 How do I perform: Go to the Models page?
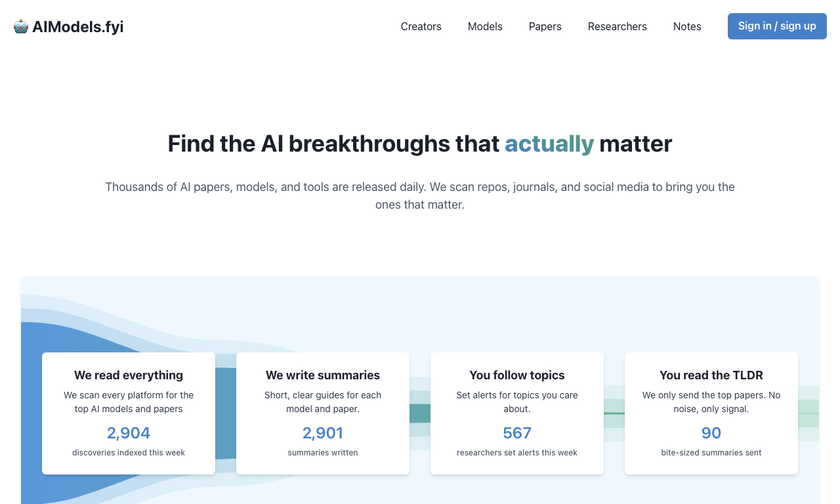(x=485, y=26)
